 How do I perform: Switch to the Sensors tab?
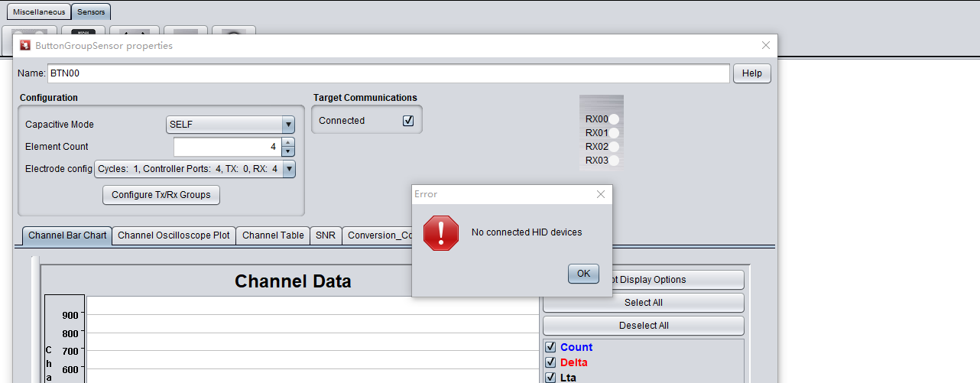point(92,12)
